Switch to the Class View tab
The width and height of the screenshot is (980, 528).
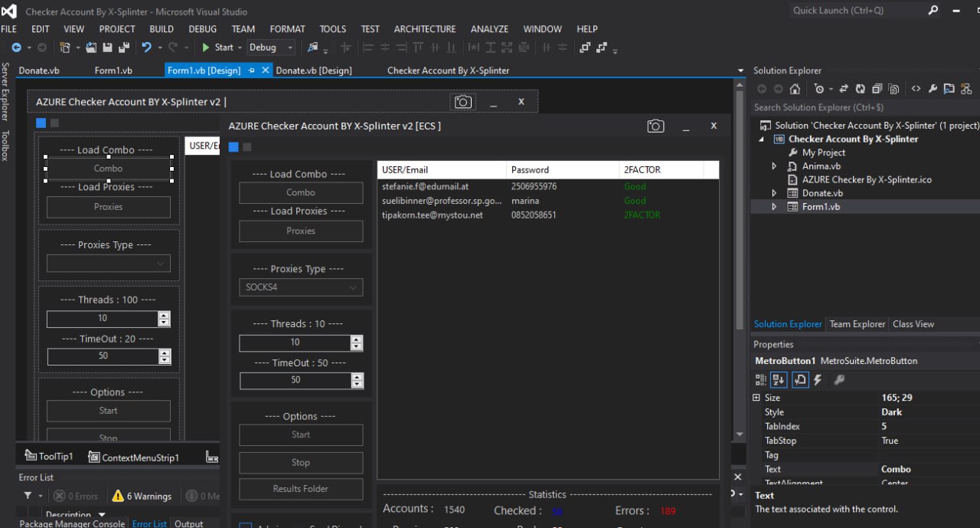point(913,324)
